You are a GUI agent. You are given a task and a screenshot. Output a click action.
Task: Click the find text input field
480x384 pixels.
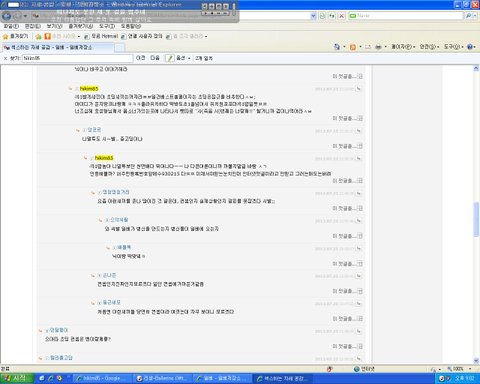(77, 58)
